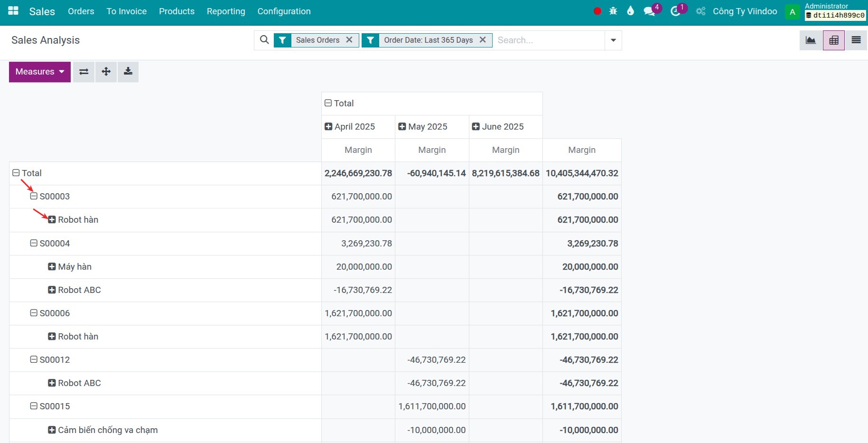The height and width of the screenshot is (443, 868).
Task: Open the Products menu
Action: click(177, 11)
